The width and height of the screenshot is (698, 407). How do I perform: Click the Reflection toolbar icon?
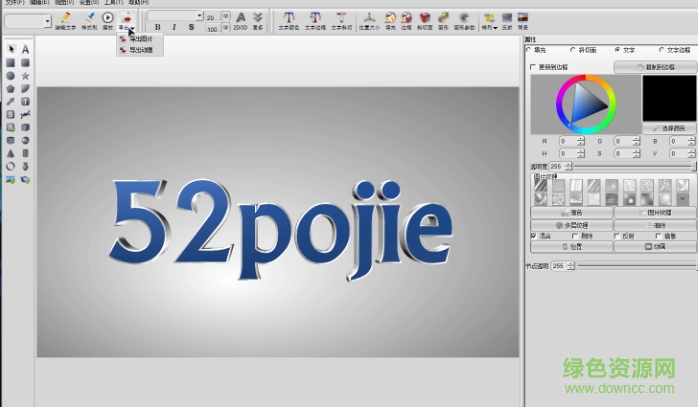click(x=507, y=18)
